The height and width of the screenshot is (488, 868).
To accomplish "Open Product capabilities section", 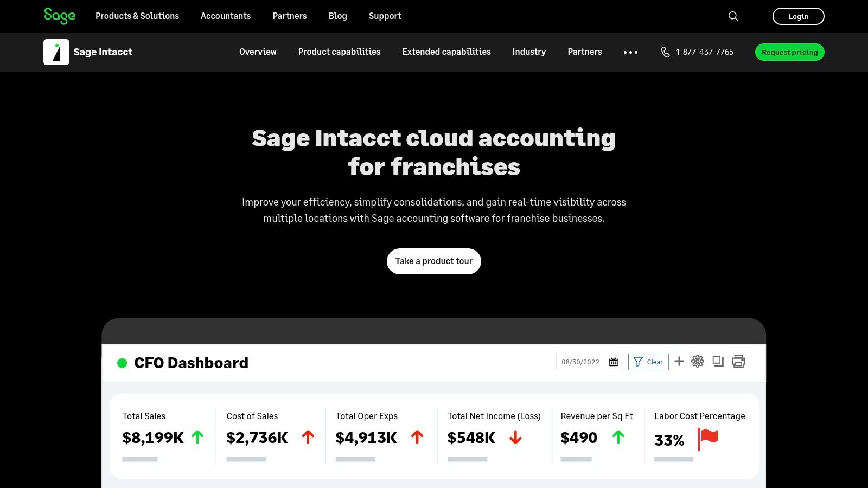I will (x=340, y=52).
